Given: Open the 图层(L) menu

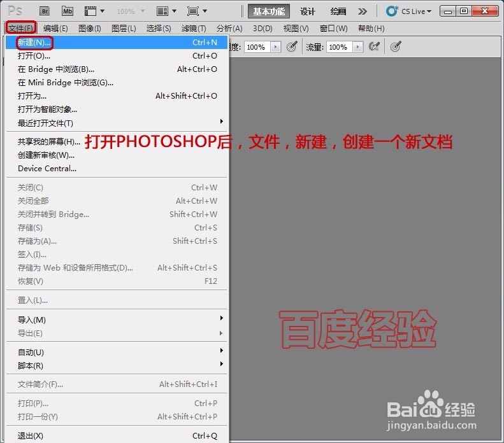Looking at the screenshot, I should (x=124, y=28).
